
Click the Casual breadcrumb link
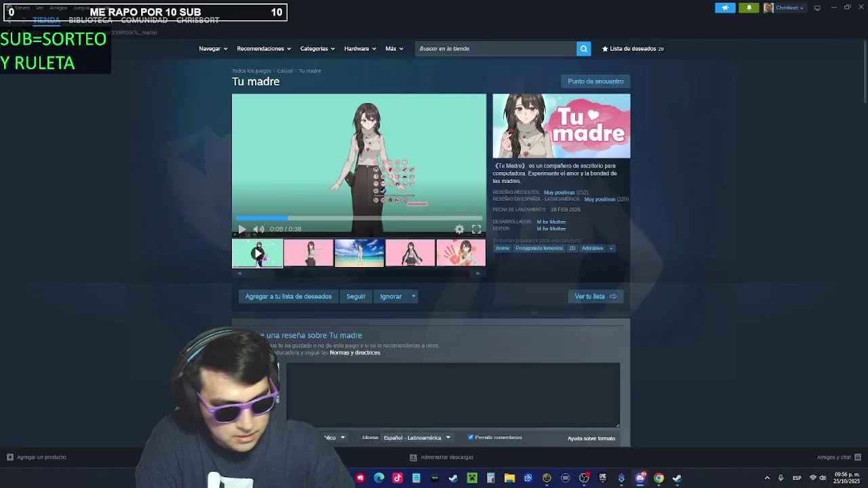click(x=285, y=70)
